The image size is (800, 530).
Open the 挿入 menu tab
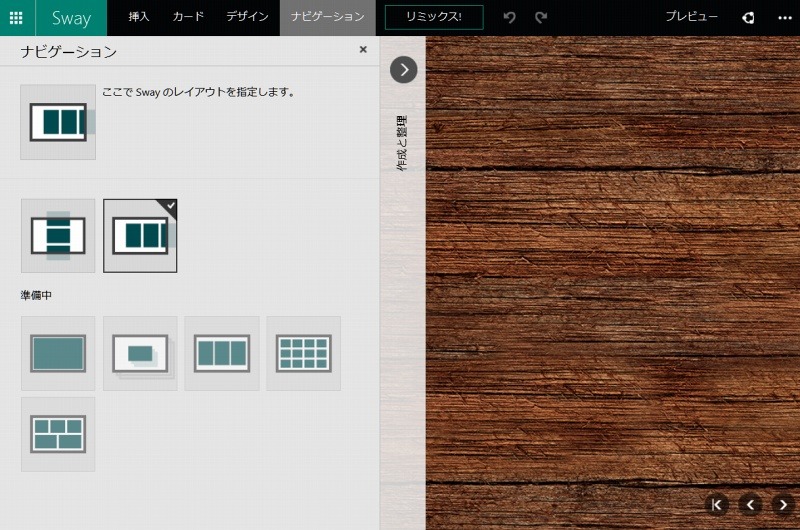tap(139, 17)
